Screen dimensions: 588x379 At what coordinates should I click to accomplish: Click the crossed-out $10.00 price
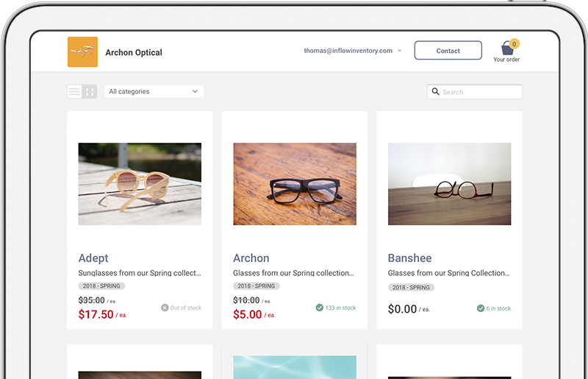click(x=246, y=300)
